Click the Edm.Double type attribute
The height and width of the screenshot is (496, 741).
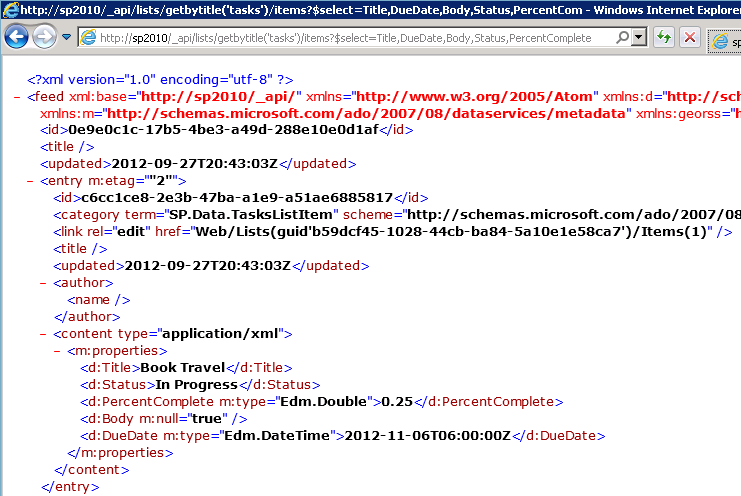pos(323,402)
